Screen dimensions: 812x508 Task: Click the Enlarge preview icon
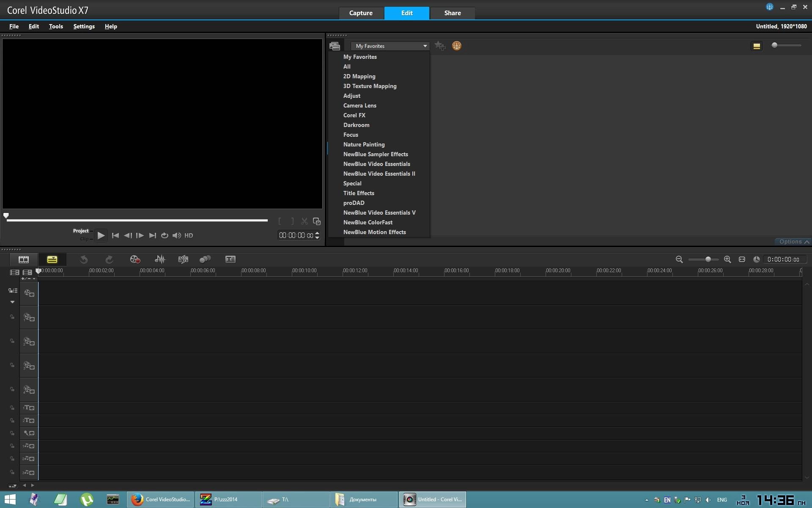pyautogui.click(x=316, y=221)
